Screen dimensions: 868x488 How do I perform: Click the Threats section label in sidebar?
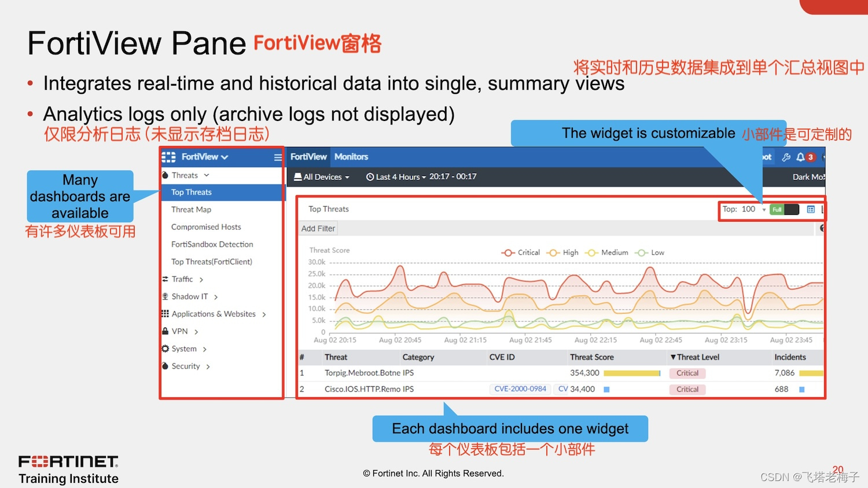coord(185,175)
